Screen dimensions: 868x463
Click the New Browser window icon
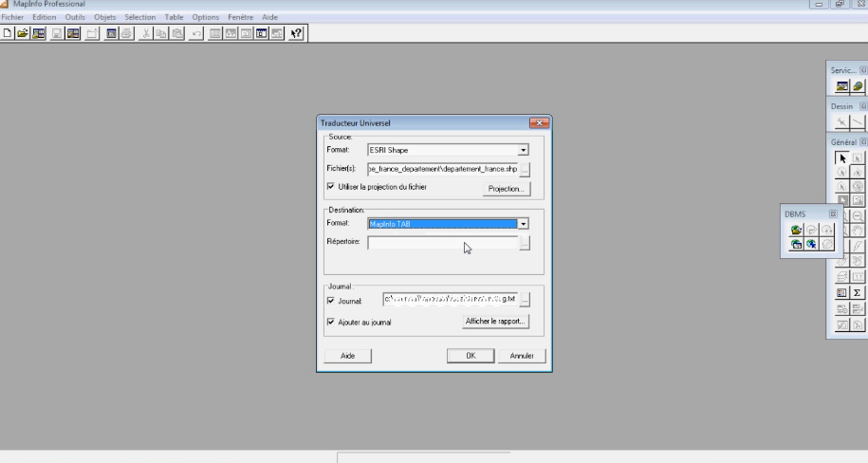(214, 34)
